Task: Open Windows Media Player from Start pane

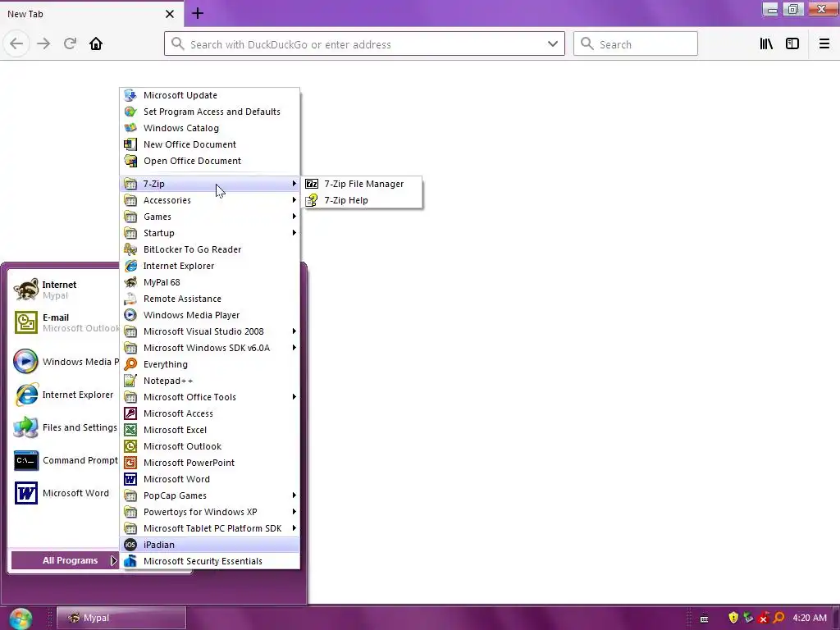Action: pos(64,362)
